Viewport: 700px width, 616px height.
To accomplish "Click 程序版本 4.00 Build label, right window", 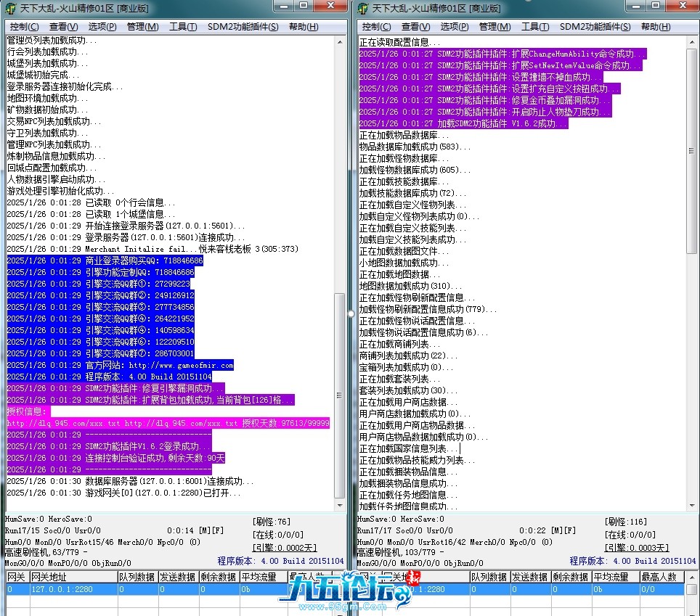I will (x=632, y=561).
